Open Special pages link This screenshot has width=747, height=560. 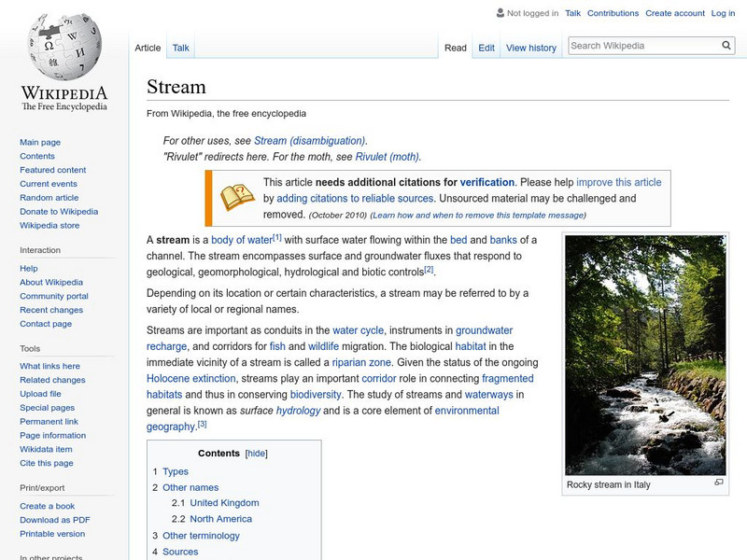tap(48, 407)
